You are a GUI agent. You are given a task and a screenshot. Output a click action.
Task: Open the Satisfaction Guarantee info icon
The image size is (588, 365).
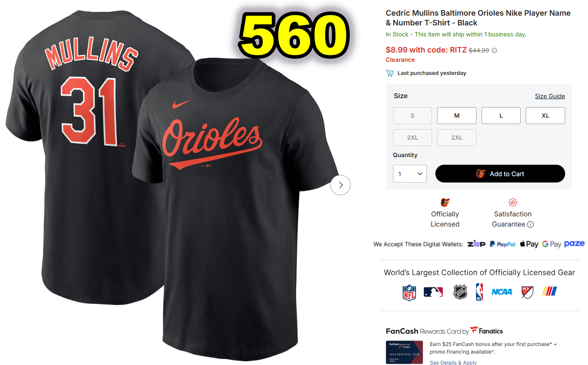pyautogui.click(x=530, y=224)
